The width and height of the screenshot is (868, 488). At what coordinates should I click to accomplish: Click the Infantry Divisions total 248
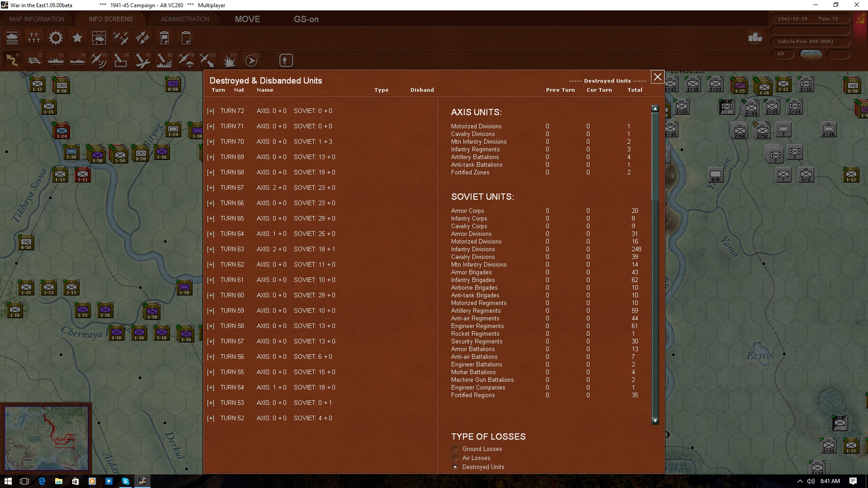(x=637, y=249)
